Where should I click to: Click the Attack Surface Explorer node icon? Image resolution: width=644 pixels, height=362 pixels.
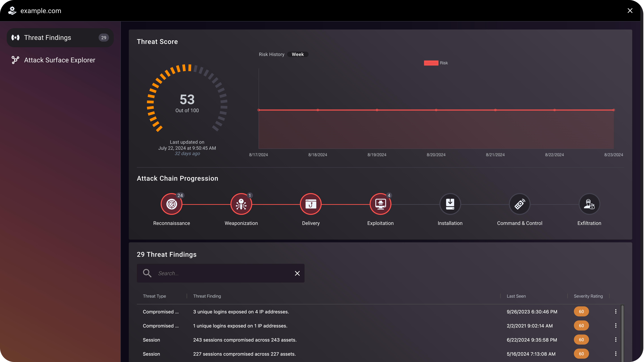click(16, 60)
